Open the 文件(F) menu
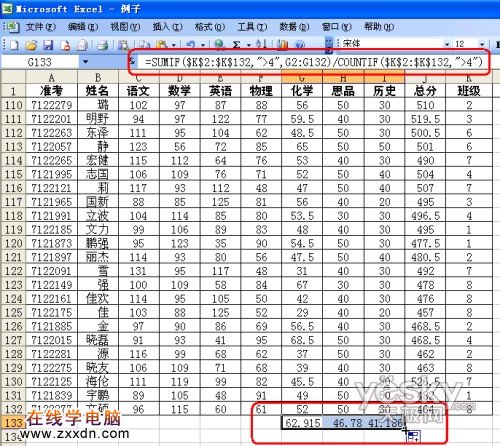The width and height of the screenshot is (500, 446). pyautogui.click(x=41, y=27)
